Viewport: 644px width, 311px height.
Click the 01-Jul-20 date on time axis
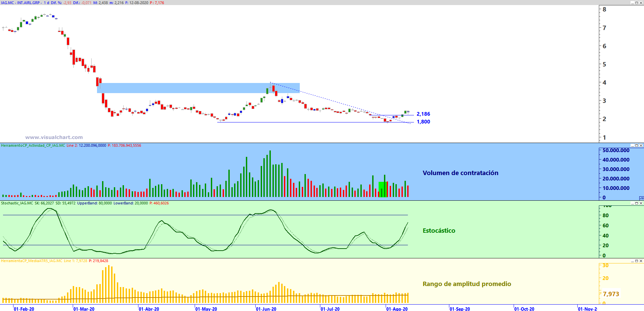[x=330, y=309]
